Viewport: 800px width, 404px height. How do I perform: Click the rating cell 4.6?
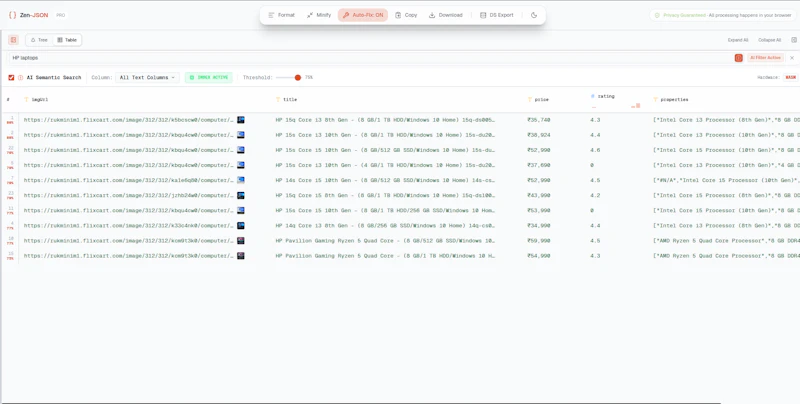point(595,150)
